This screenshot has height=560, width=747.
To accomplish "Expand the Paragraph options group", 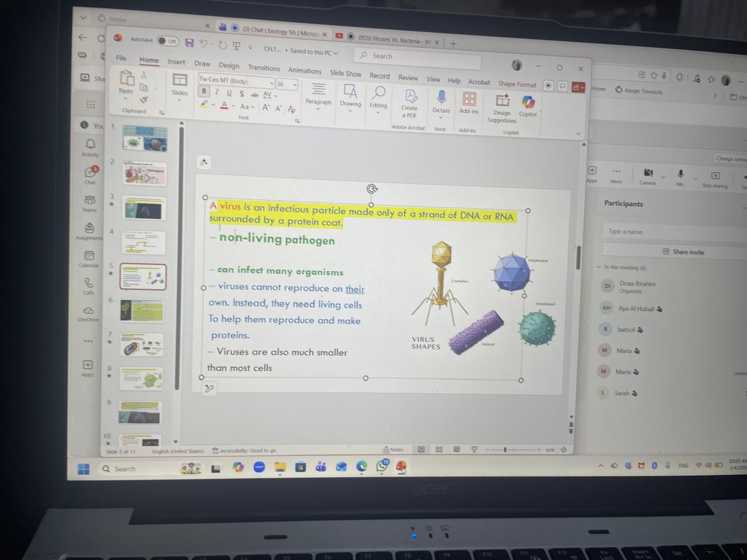I will 318,93.
